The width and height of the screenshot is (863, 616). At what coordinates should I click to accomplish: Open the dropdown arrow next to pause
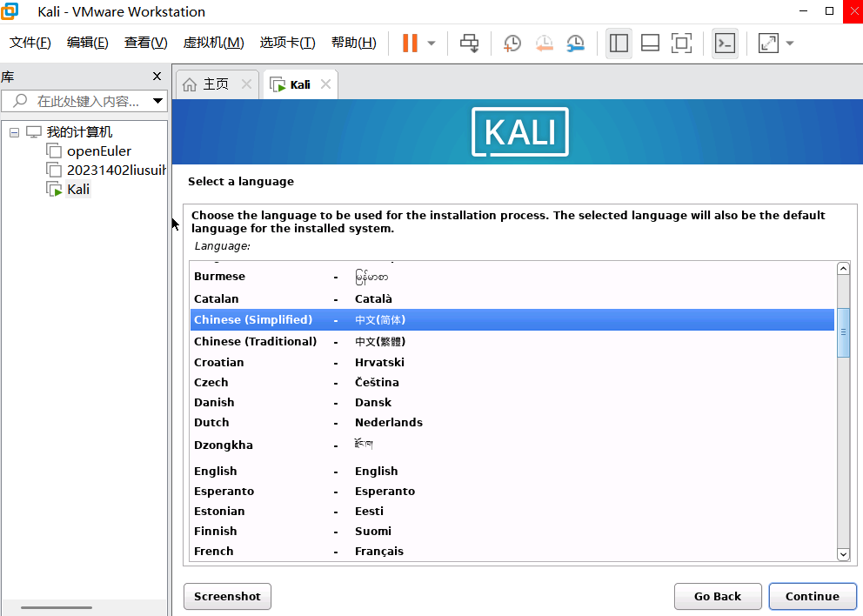click(x=431, y=43)
